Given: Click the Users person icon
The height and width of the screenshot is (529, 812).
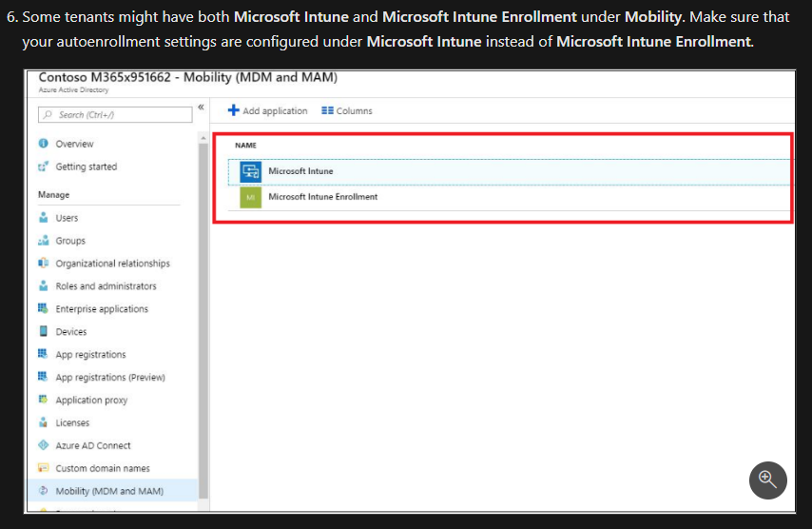Looking at the screenshot, I should (x=44, y=218).
